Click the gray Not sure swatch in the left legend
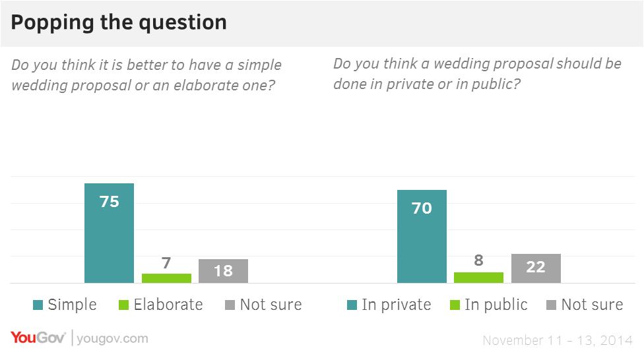This screenshot has height=364, width=644. tap(230, 305)
